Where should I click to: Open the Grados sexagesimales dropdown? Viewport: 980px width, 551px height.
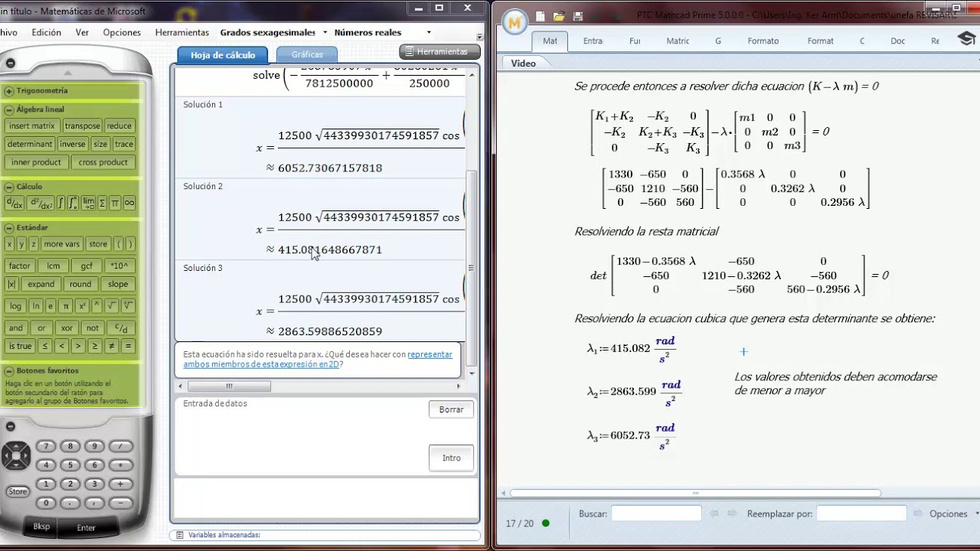click(273, 32)
